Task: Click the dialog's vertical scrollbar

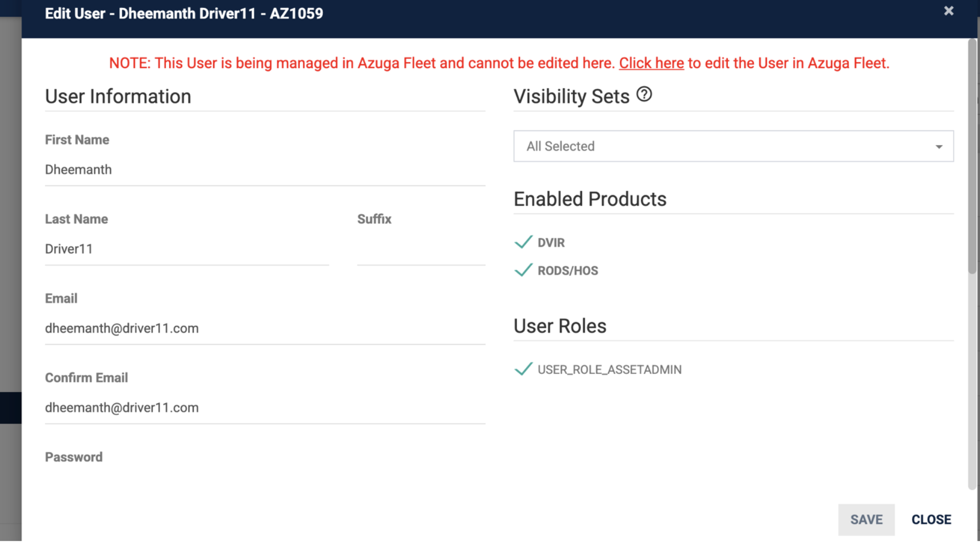Action: tap(972, 161)
